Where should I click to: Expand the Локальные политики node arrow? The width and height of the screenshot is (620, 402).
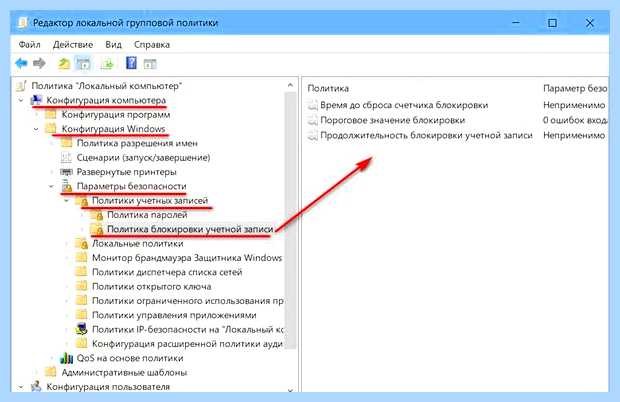66,243
